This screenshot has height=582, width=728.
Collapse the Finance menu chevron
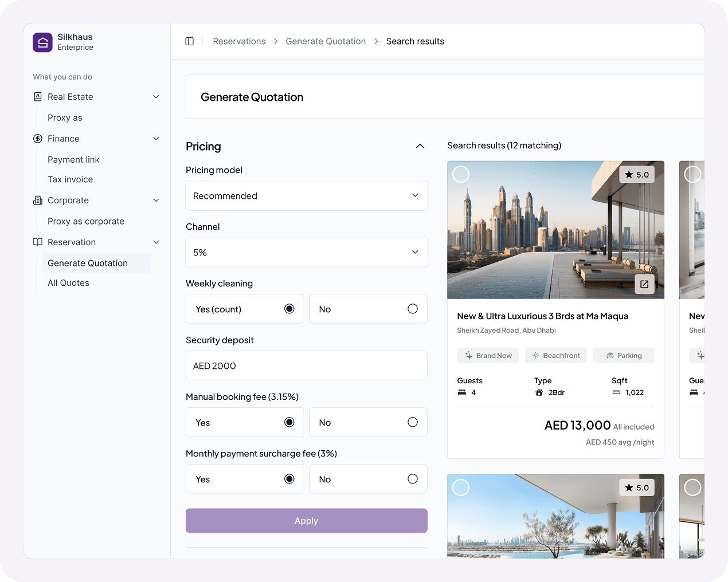pyautogui.click(x=156, y=139)
